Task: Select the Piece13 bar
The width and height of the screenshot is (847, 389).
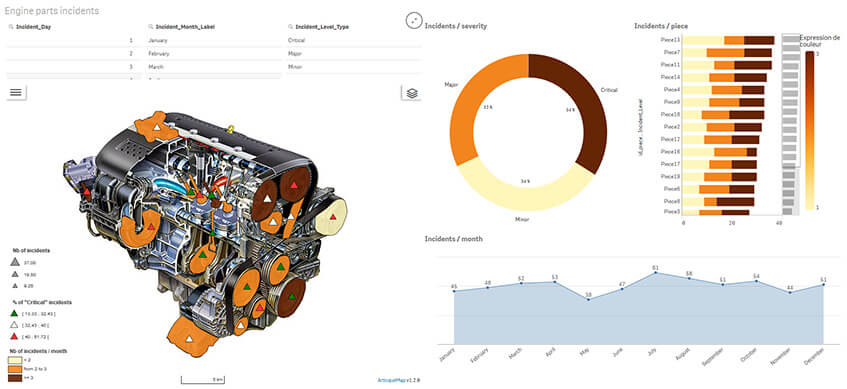Action: (729, 40)
